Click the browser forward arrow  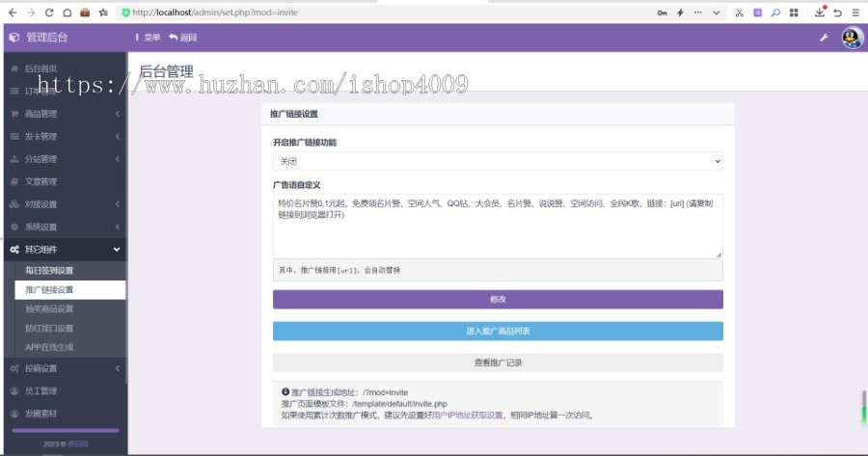[31, 13]
